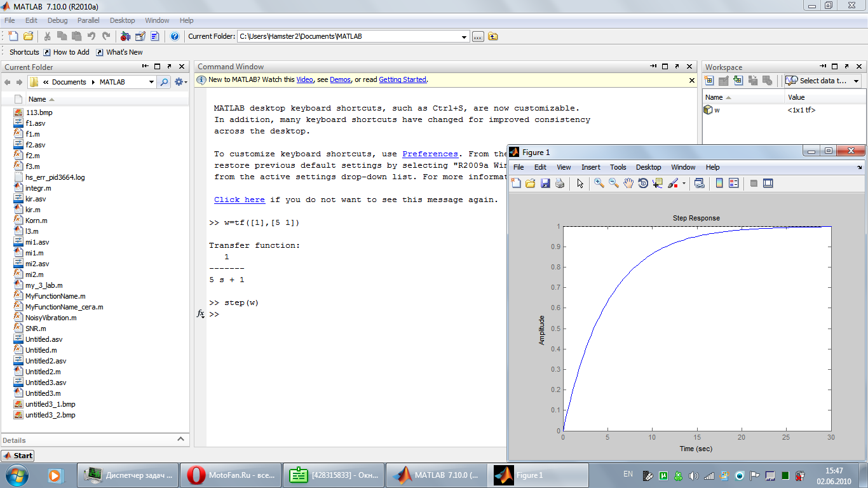Toggle Rotate 3D tool
The image size is (868, 488).
click(643, 183)
